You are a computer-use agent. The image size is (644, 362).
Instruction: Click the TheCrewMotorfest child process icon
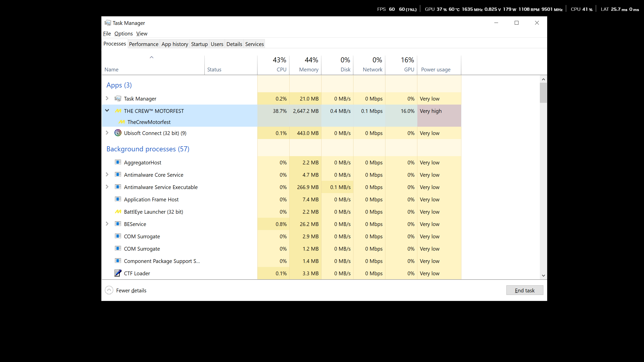[x=122, y=122]
